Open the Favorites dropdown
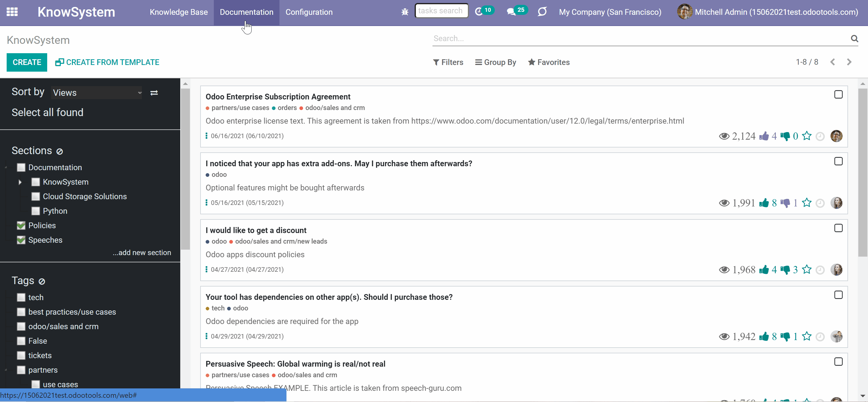The height and width of the screenshot is (402, 868). (549, 62)
